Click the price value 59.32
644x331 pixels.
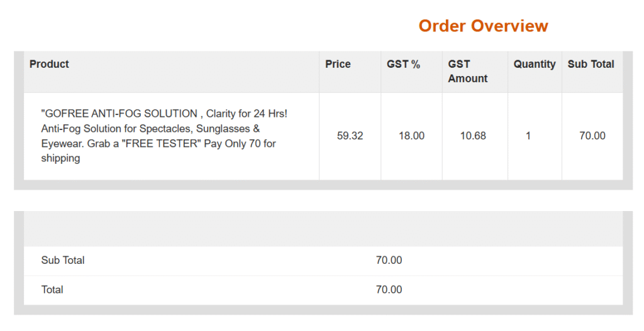(350, 136)
